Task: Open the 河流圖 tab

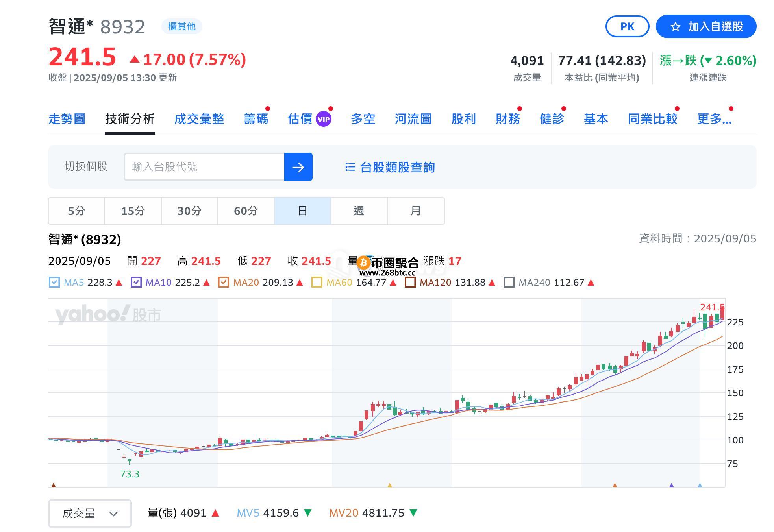Action: 413,118
